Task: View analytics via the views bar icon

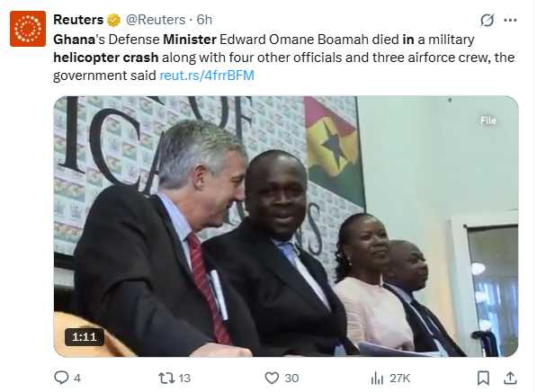Action: (x=377, y=379)
